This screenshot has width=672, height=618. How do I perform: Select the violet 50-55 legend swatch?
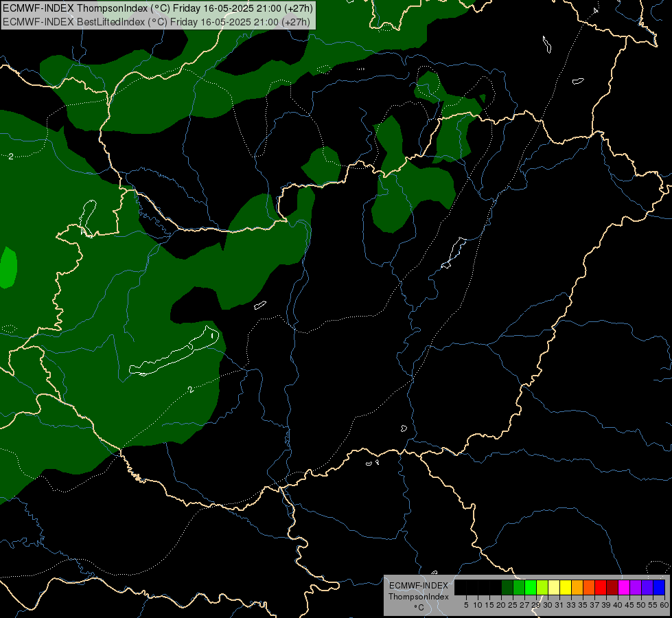coord(647,587)
